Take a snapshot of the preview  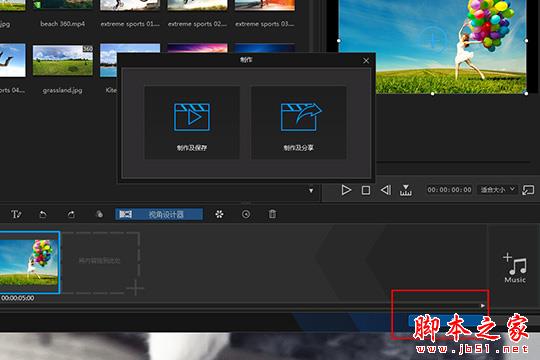(406, 190)
